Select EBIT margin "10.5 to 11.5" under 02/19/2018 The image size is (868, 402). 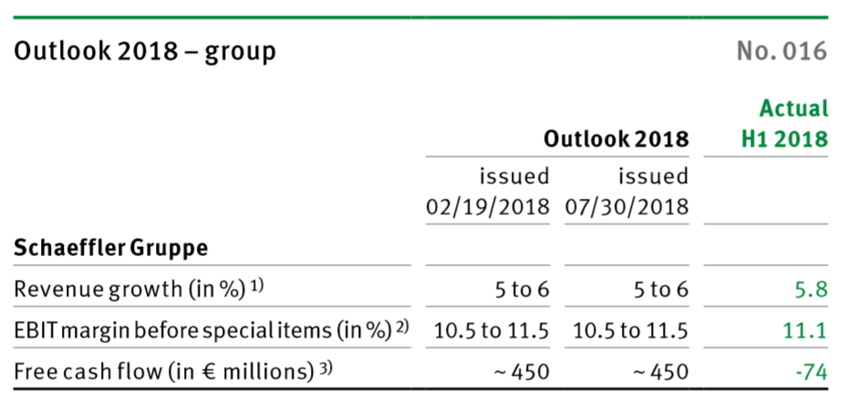[488, 331]
